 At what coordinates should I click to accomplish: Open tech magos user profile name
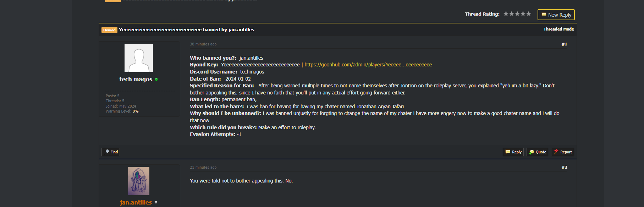pos(136,79)
